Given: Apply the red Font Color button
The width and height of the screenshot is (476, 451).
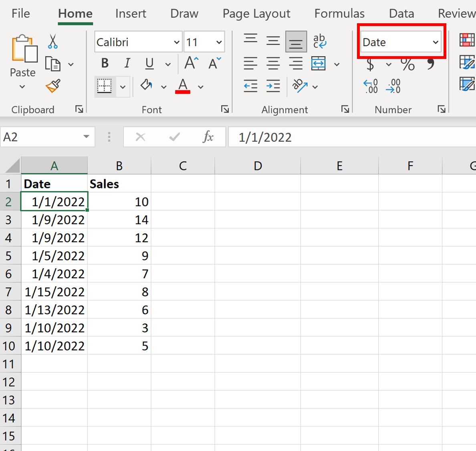Looking at the screenshot, I should pos(183,86).
